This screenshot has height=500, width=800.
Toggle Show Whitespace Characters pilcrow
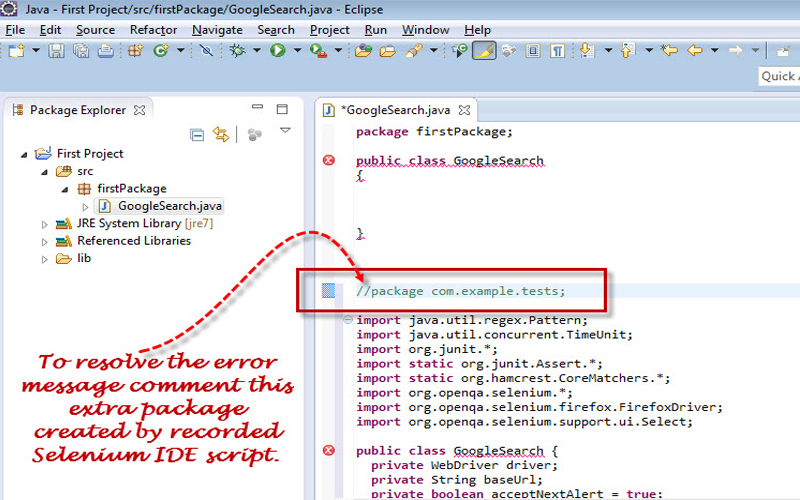click(558, 51)
